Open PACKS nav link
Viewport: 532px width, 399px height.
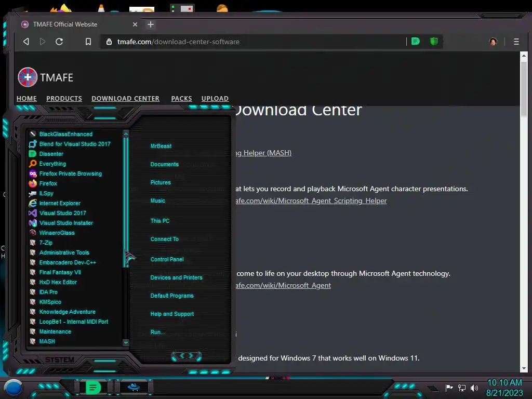click(181, 98)
